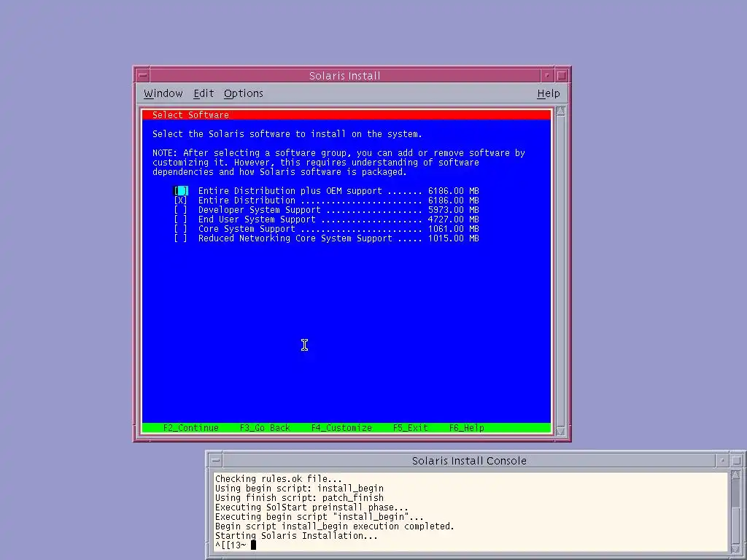Click Solaris Install scrollbar up arrow
Viewport: 747px width, 560px height.
(560, 112)
